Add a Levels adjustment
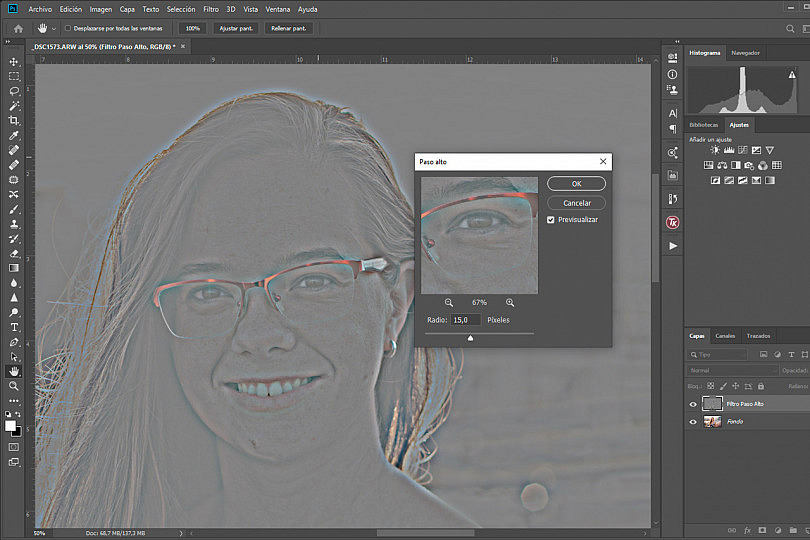This screenshot has height=540, width=810. 729,150
